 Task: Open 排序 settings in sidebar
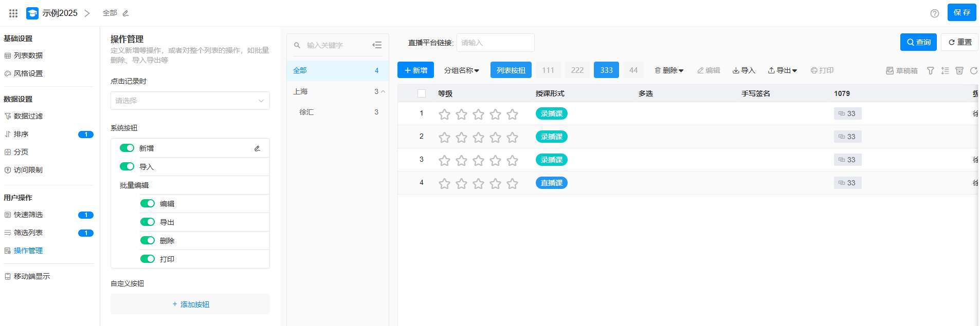click(x=21, y=134)
